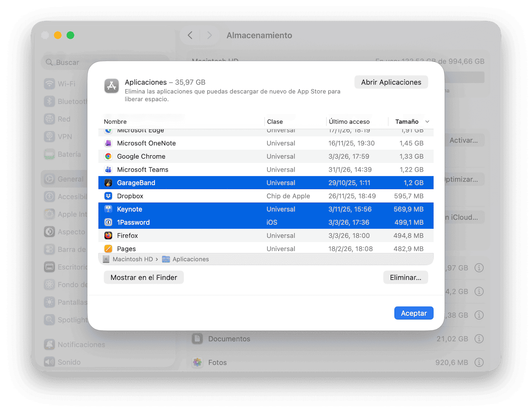
Task: Toggle sort order with Tamaño column chevron
Action: pos(427,122)
